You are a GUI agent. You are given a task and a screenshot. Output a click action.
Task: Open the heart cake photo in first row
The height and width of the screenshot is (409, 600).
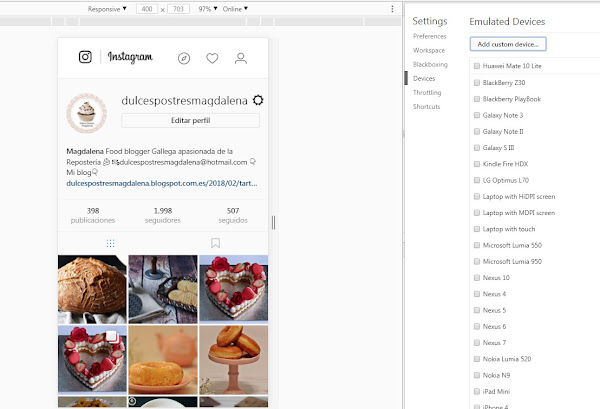pyautogui.click(x=234, y=290)
